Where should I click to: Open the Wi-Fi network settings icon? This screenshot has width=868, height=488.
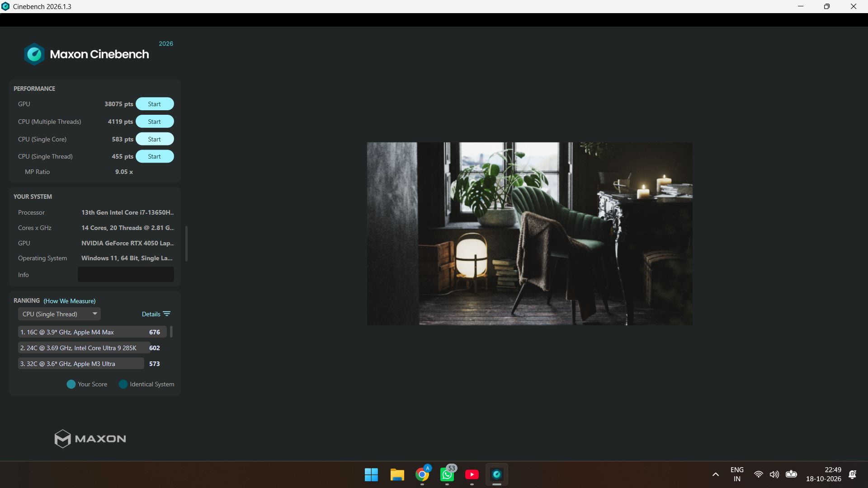coord(759,474)
